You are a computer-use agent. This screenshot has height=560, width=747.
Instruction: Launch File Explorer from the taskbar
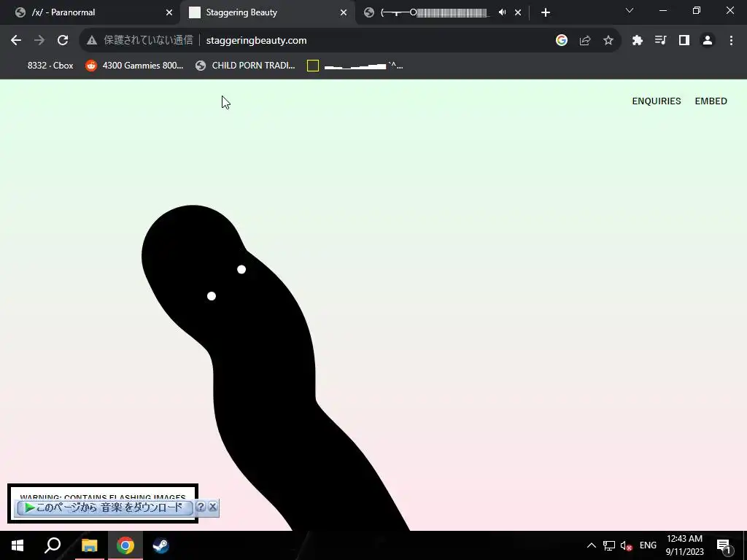(x=89, y=545)
